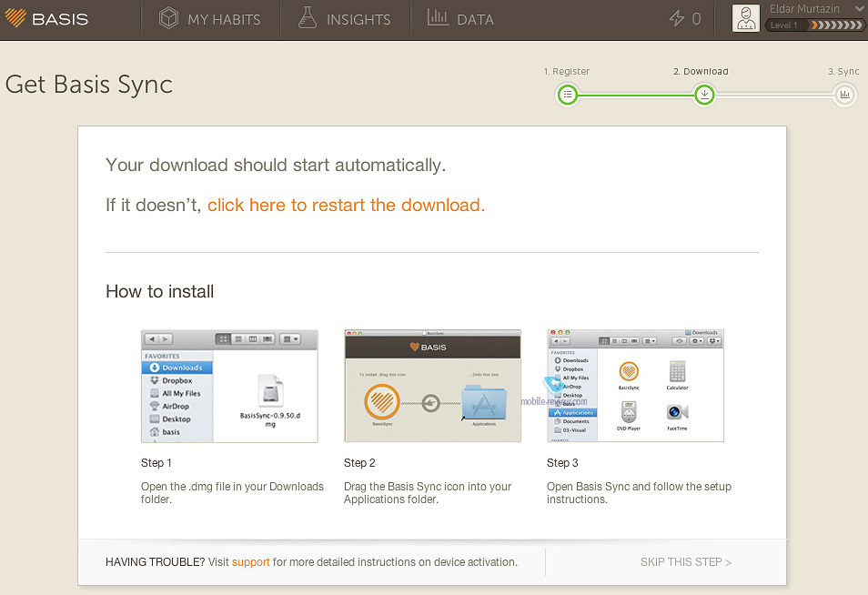This screenshot has width=868, height=595.
Task: Click the Step 3 Applications folder thumbnail
Action: (635, 387)
